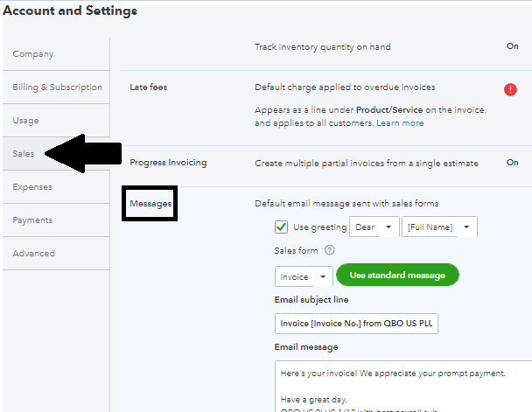
Task: Switch to the Payments tab
Action: 32,220
